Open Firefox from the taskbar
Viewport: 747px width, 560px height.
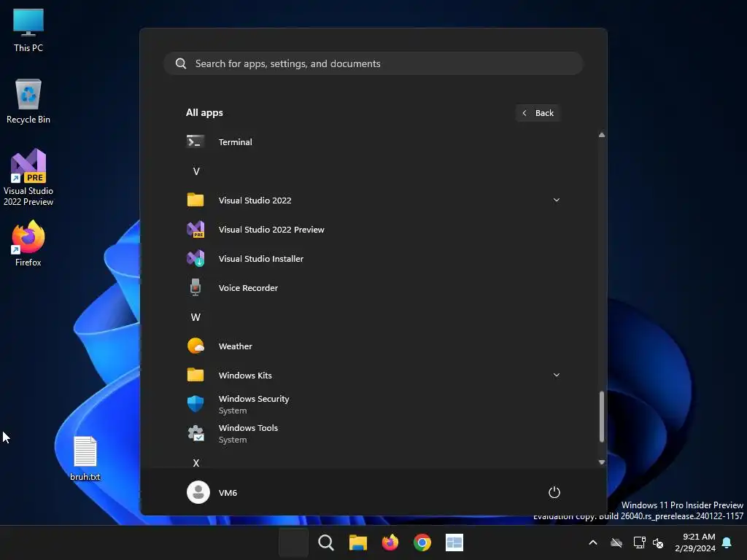pos(390,542)
